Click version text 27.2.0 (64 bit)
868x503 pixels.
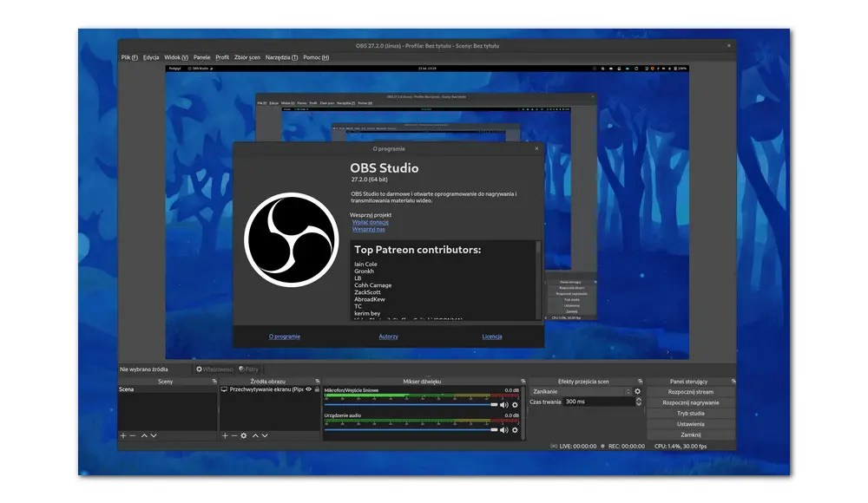pyautogui.click(x=369, y=180)
